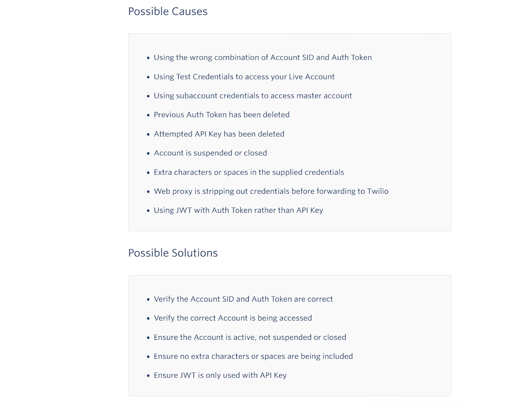This screenshot has height=406, width=532.
Task: Select the wrong Account SID combination cause
Action: click(263, 58)
